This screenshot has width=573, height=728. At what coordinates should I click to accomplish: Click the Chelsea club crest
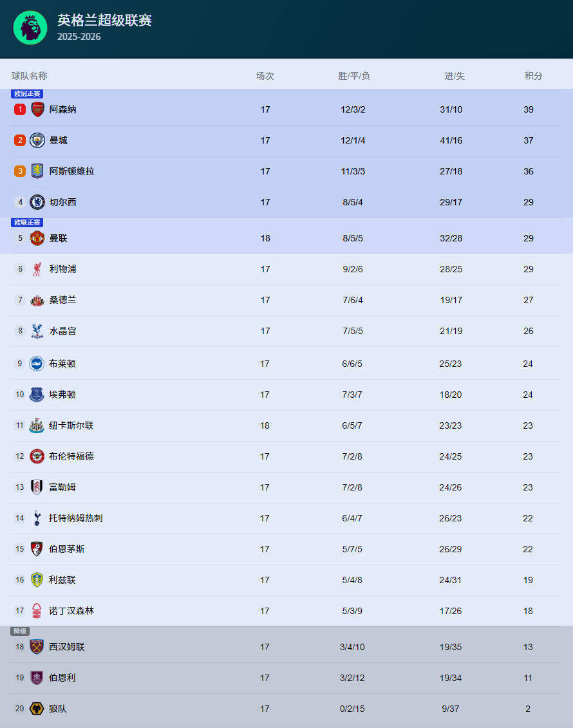click(37, 202)
